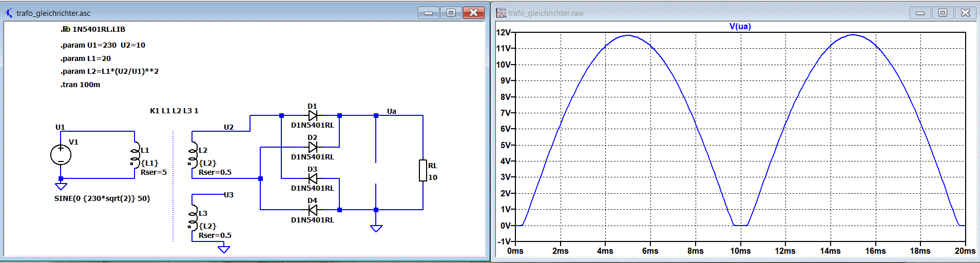Viewport: 980px width, 263px height.
Task: Click the .param L1=20 directive
Action: coord(86,58)
